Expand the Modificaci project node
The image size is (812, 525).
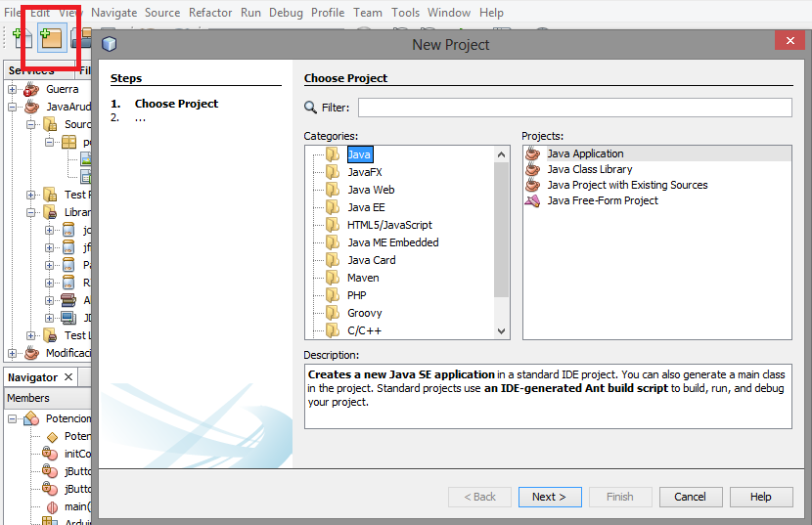12,353
